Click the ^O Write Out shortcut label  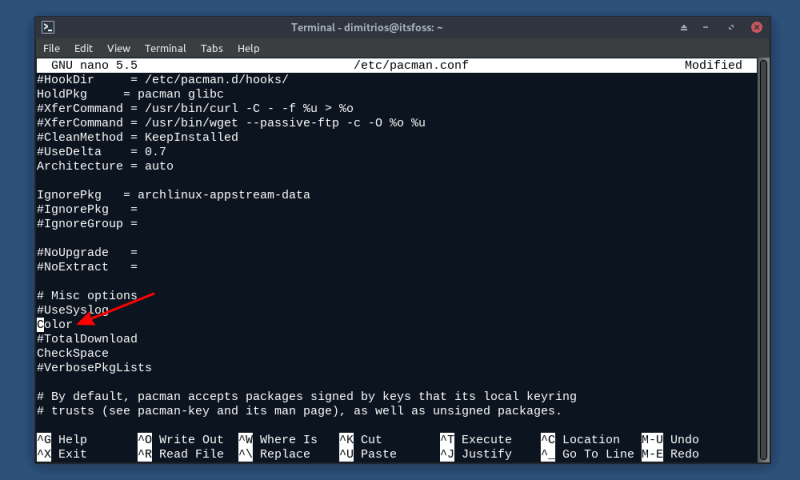180,440
